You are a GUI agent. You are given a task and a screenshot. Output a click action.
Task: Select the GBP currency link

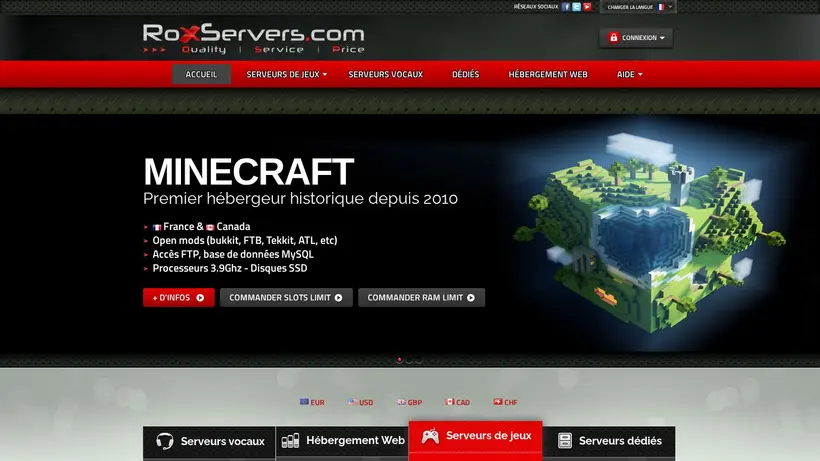[409, 402]
